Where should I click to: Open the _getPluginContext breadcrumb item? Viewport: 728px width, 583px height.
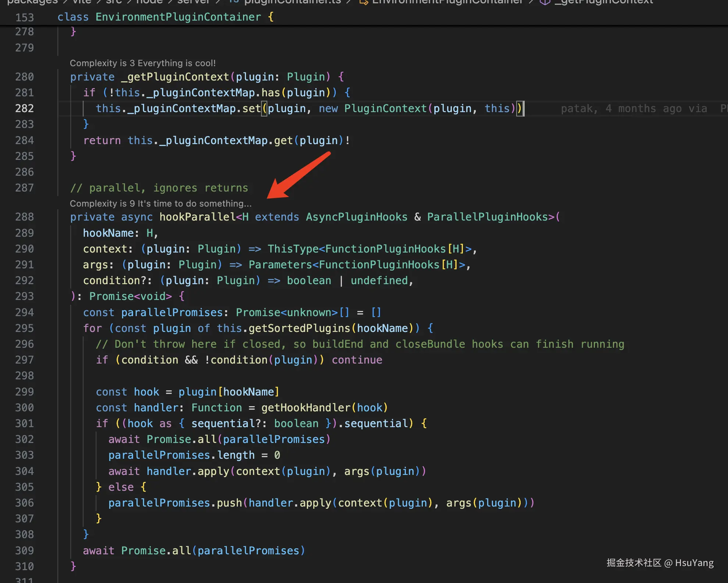coord(604,2)
